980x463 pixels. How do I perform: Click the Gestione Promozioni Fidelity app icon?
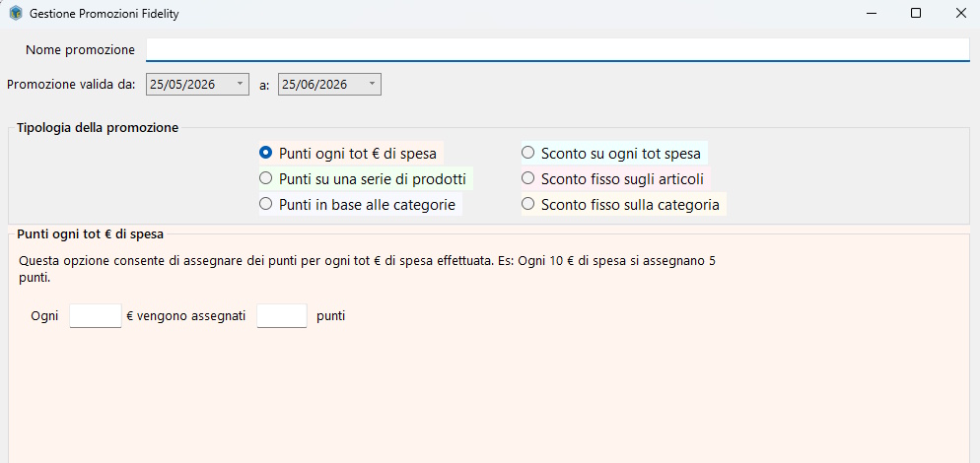(x=16, y=13)
